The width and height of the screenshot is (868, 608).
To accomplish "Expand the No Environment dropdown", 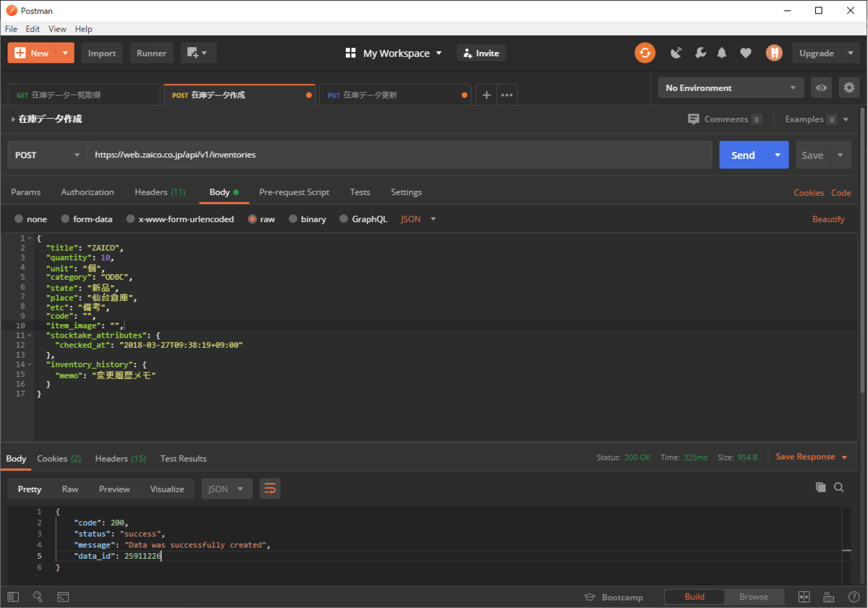I will point(731,87).
